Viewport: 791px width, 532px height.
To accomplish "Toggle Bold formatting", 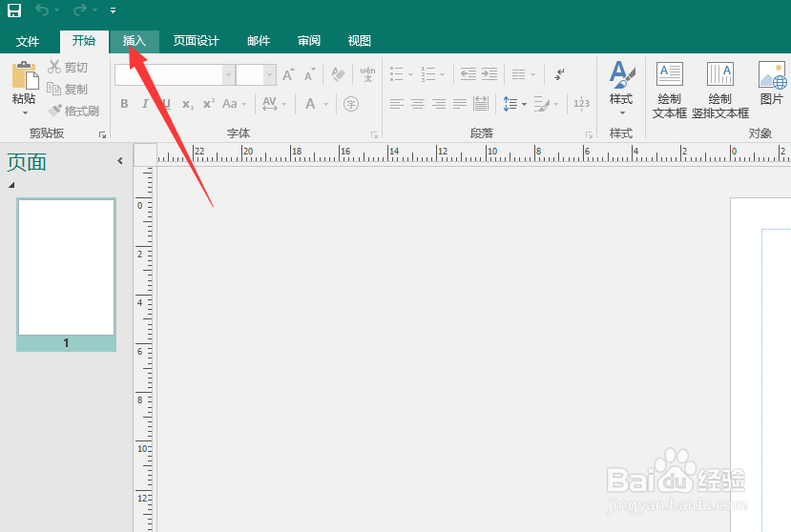I will pos(124,104).
